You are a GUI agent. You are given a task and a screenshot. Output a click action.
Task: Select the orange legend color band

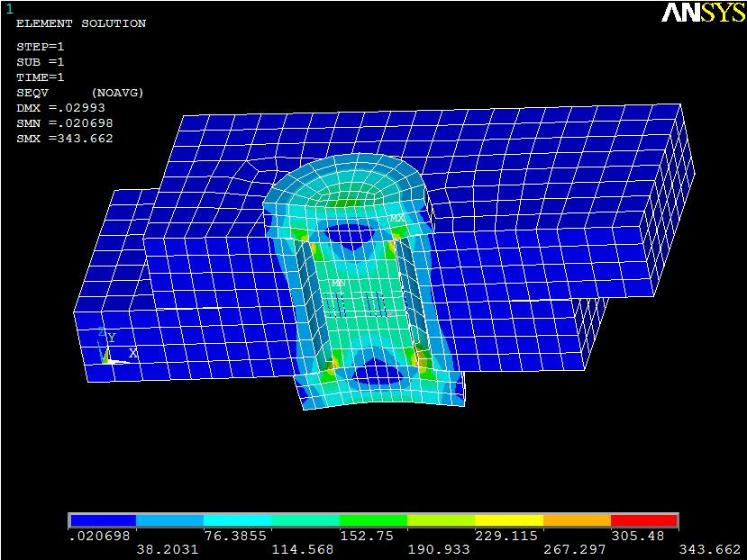[577, 520]
